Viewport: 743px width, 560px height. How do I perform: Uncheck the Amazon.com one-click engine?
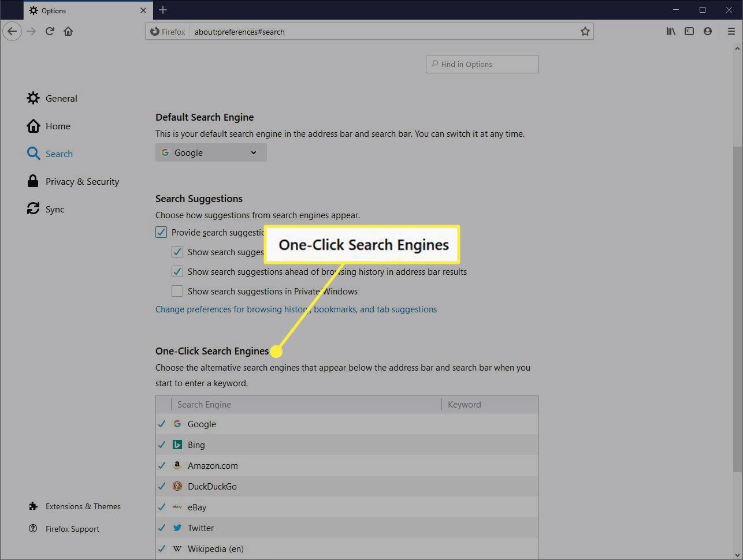162,465
